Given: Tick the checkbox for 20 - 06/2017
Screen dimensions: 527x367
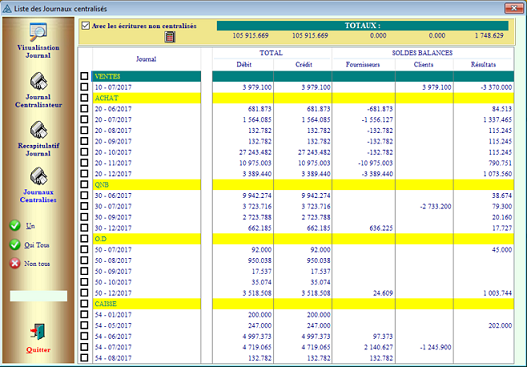Looking at the screenshot, I should [84, 109].
